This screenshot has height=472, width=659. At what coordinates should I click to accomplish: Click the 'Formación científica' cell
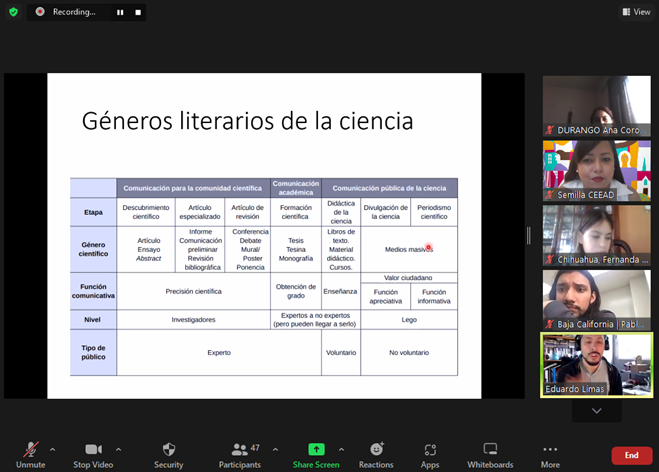pos(296,212)
